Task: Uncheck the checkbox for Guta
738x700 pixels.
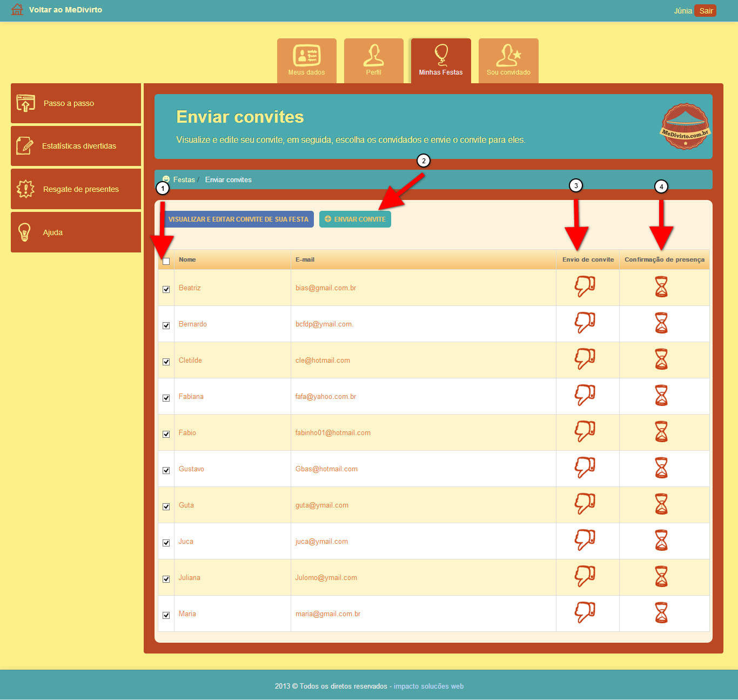Action: point(166,506)
